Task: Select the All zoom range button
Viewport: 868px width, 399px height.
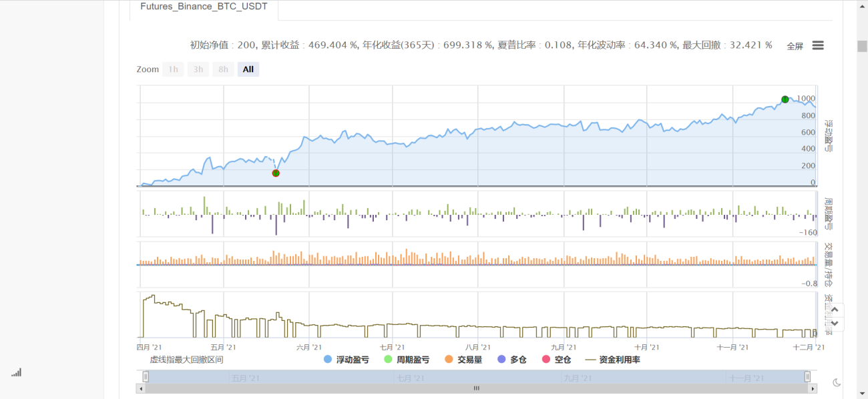Action: click(x=248, y=69)
